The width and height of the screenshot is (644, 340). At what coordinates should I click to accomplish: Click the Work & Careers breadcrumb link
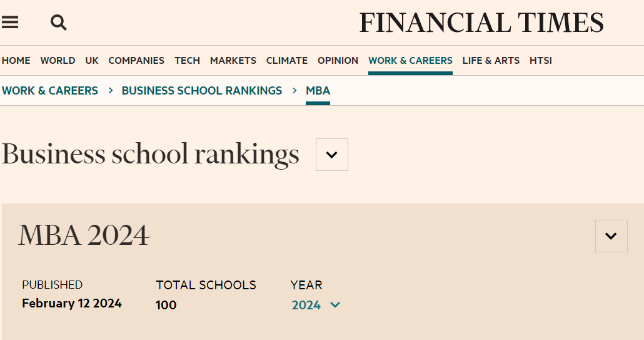click(x=50, y=91)
